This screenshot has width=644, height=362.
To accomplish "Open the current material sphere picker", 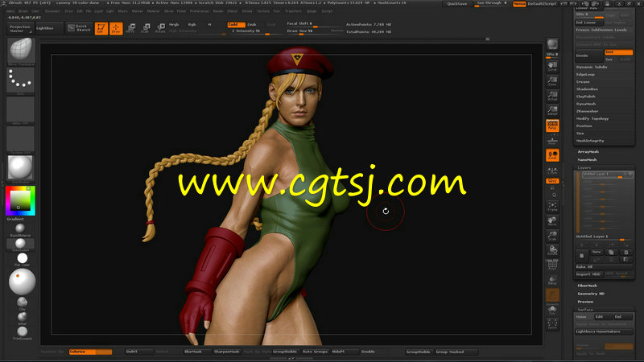I will 21,168.
